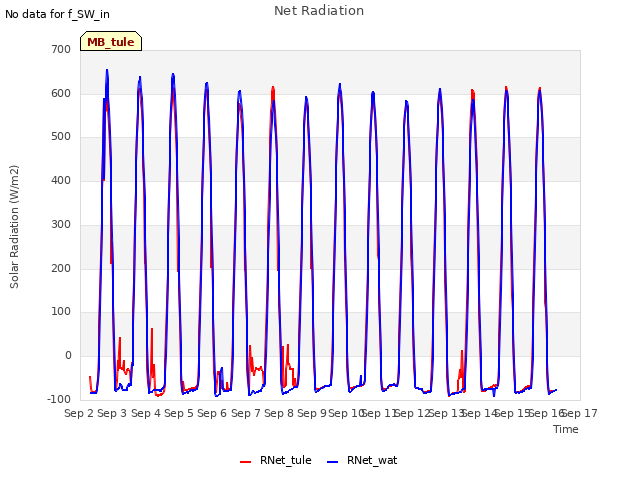Click the 200 y-axis tick label

coord(61,269)
